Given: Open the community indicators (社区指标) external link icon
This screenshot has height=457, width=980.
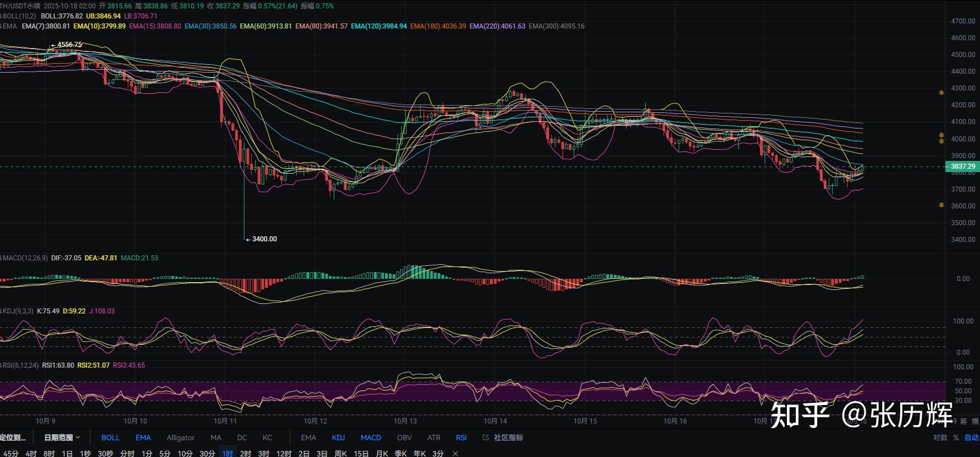Looking at the screenshot, I should click(486, 437).
